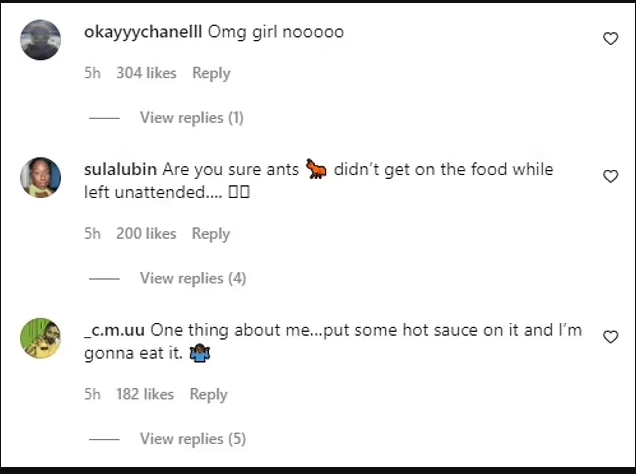Like _c.m.uu's hot sauce comment heart

tap(610, 337)
